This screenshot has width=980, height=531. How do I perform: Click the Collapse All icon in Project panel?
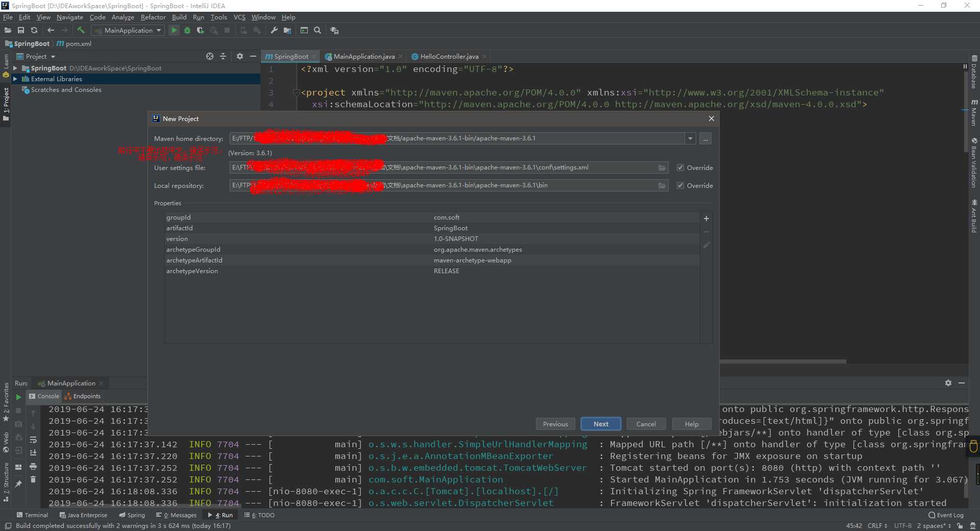click(223, 56)
